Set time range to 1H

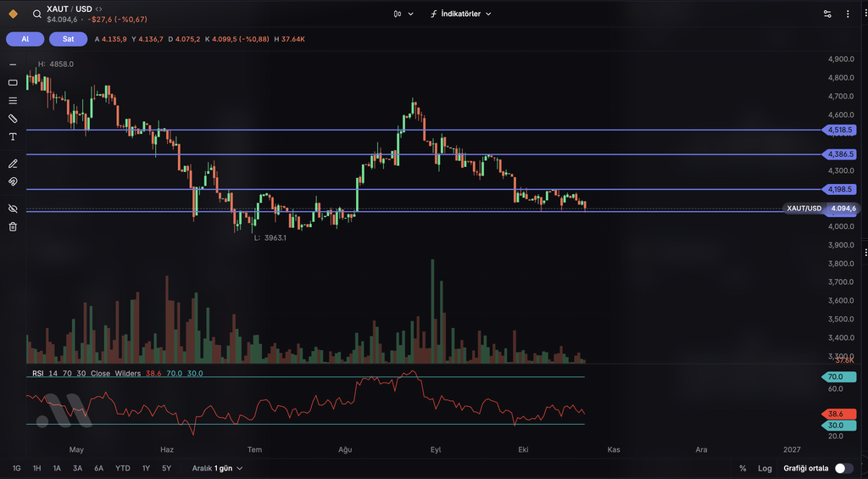36,469
